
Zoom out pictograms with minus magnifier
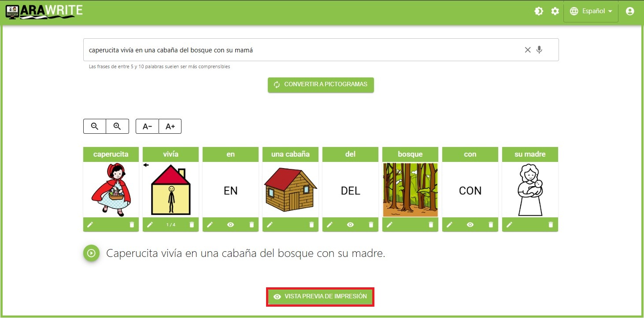point(95,126)
